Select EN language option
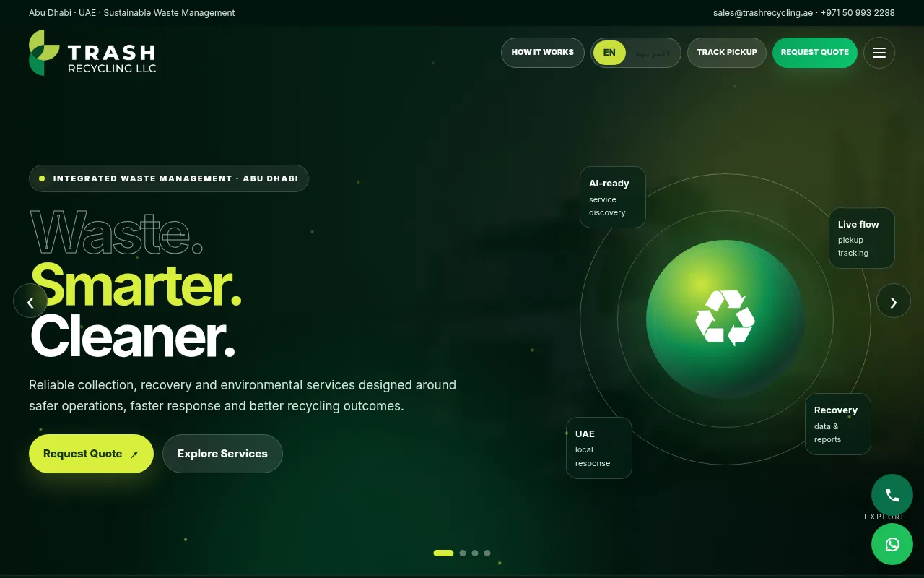This screenshot has height=578, width=924. pyautogui.click(x=609, y=53)
